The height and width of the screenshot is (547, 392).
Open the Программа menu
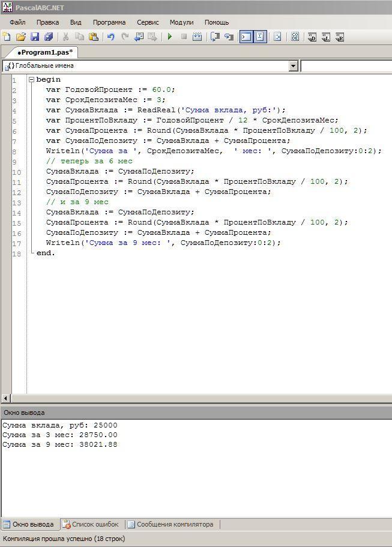point(109,22)
